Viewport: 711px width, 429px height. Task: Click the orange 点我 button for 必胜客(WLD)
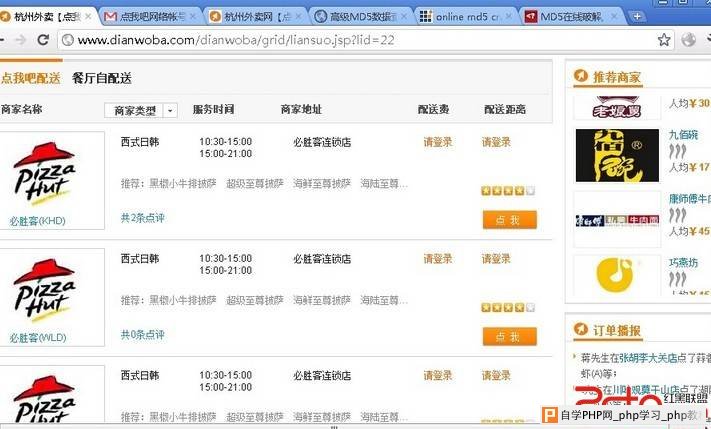(x=510, y=336)
